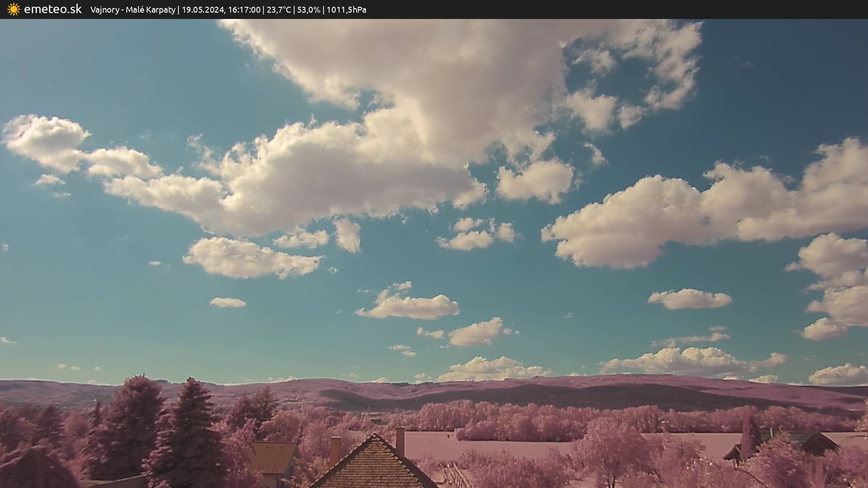The width and height of the screenshot is (868, 488).
Task: Click the sun logo icon
Action: 14,9
